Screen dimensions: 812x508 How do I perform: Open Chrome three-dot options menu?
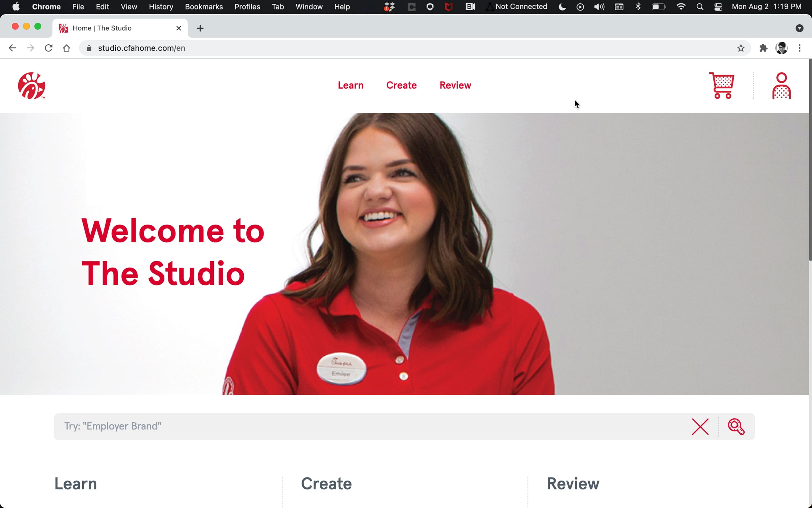pos(799,48)
